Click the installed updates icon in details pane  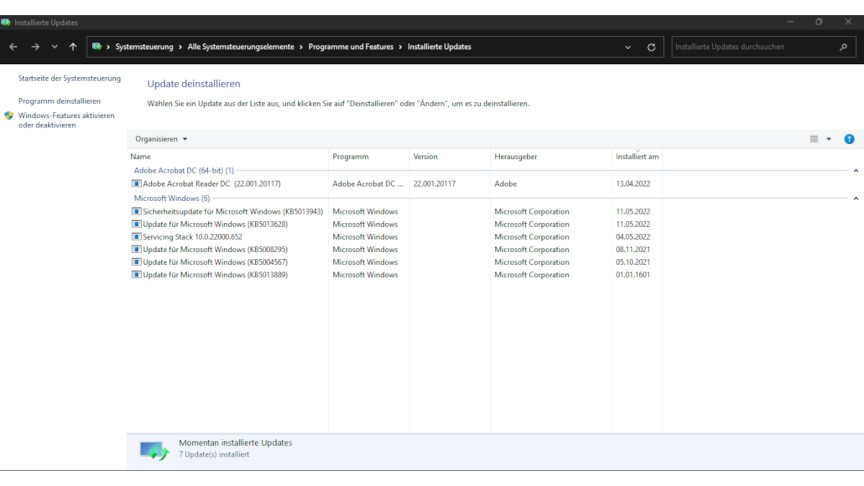[x=154, y=451]
